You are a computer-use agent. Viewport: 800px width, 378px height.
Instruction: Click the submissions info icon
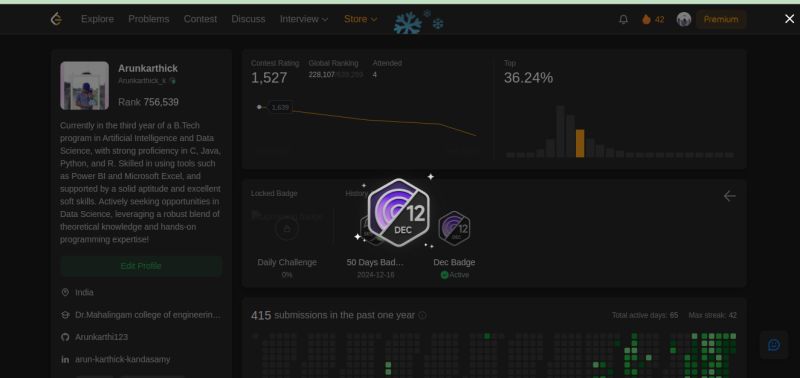tap(422, 315)
